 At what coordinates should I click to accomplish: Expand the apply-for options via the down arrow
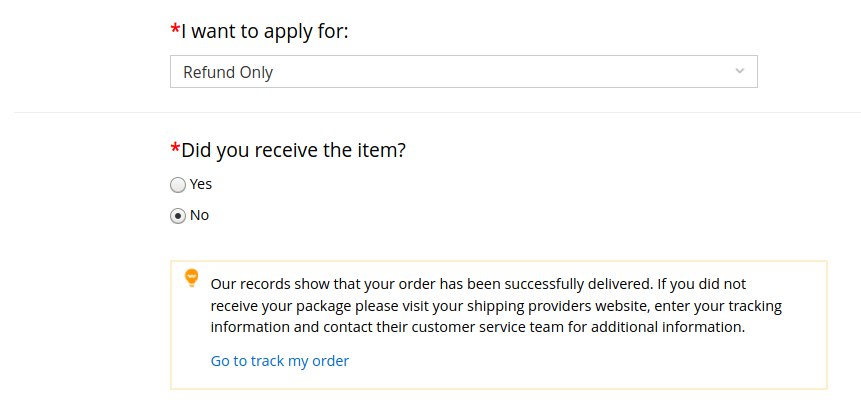click(740, 71)
